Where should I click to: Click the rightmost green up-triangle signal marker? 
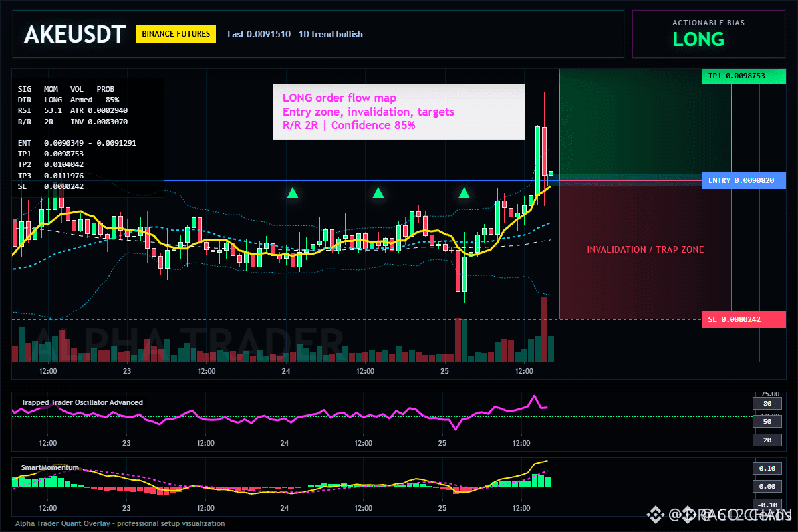pyautogui.click(x=464, y=194)
